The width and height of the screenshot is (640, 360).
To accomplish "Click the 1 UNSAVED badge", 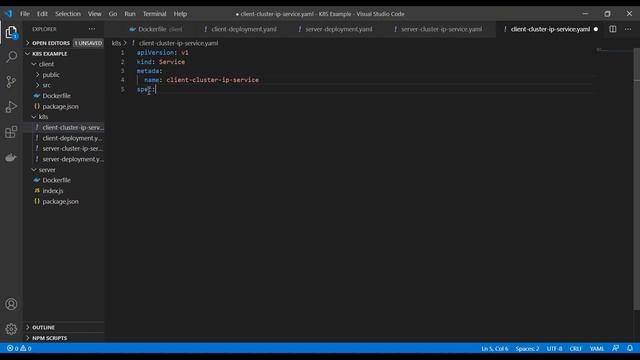I will click(88, 43).
